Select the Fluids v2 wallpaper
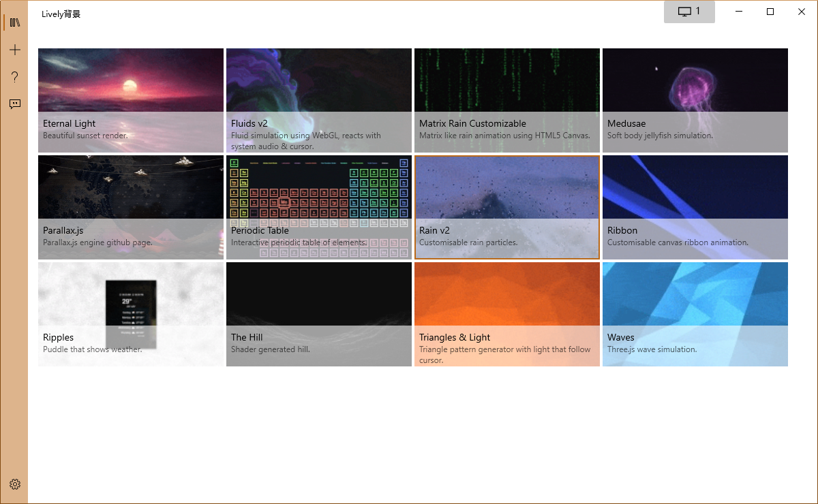Image resolution: width=818 pixels, height=504 pixels. pos(319,100)
